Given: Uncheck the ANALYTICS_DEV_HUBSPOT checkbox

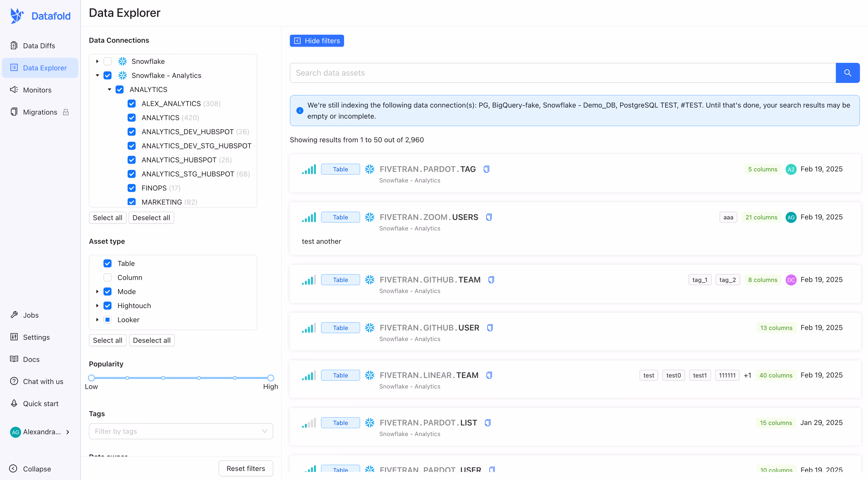Looking at the screenshot, I should pos(132,132).
